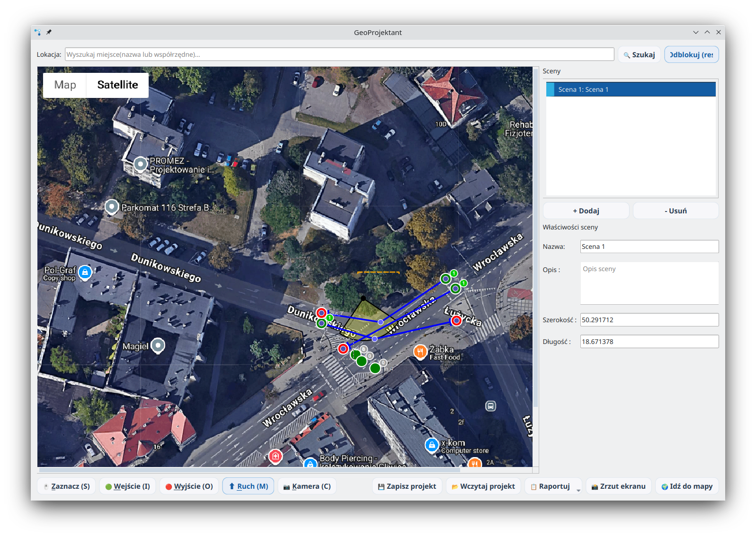Click the PROMEZ map pin
Screen dimensions: 756x537
(140, 164)
